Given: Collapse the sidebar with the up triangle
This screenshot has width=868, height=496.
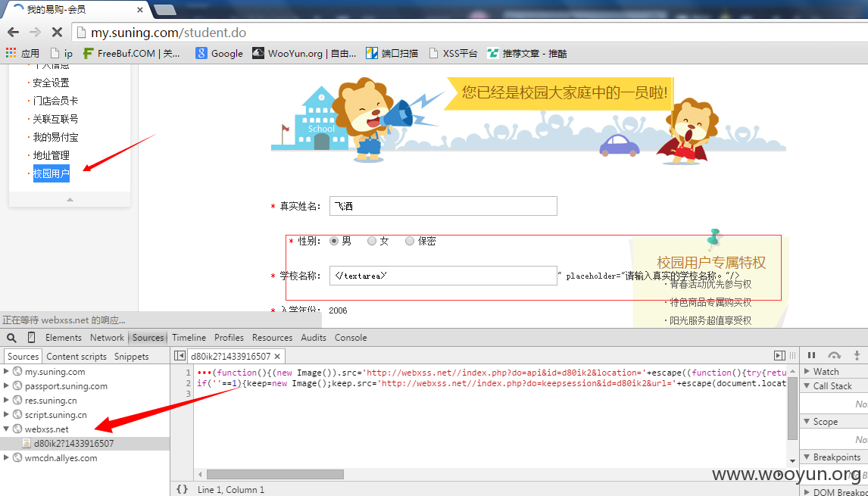Looking at the screenshot, I should 70,199.
